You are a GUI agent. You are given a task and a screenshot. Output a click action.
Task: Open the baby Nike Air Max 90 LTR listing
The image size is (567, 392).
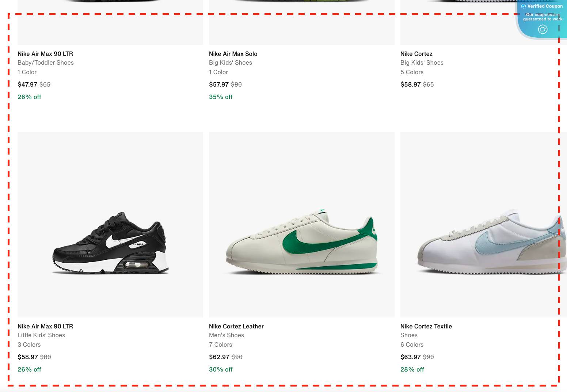click(45, 54)
